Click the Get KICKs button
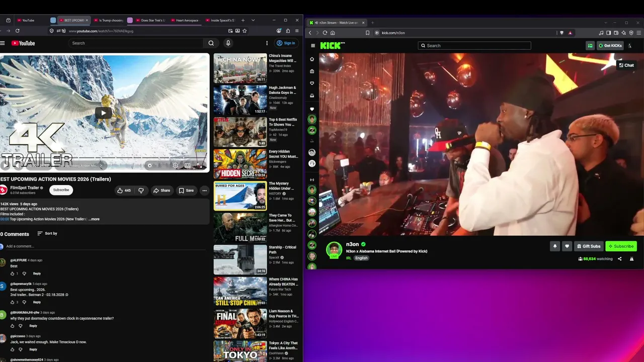 pyautogui.click(x=610, y=46)
